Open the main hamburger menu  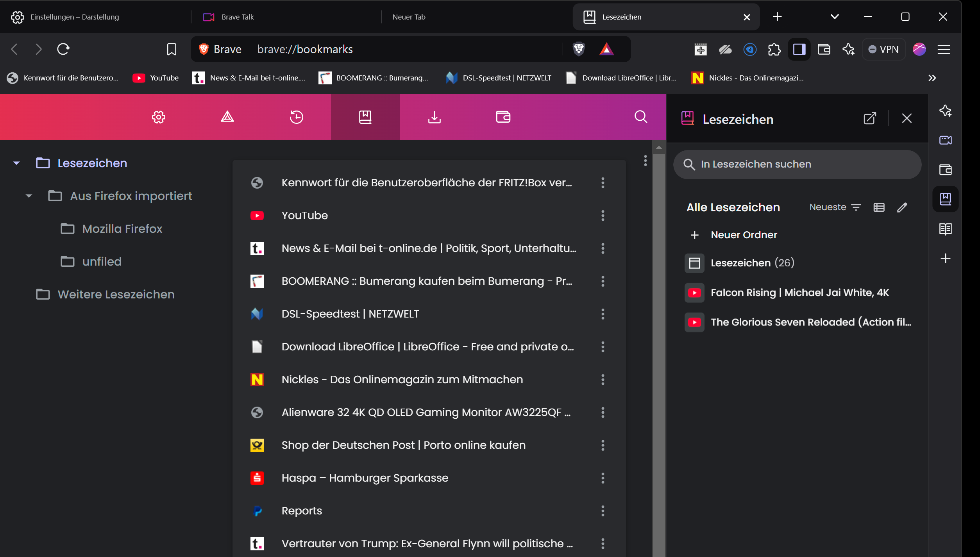coord(944,50)
